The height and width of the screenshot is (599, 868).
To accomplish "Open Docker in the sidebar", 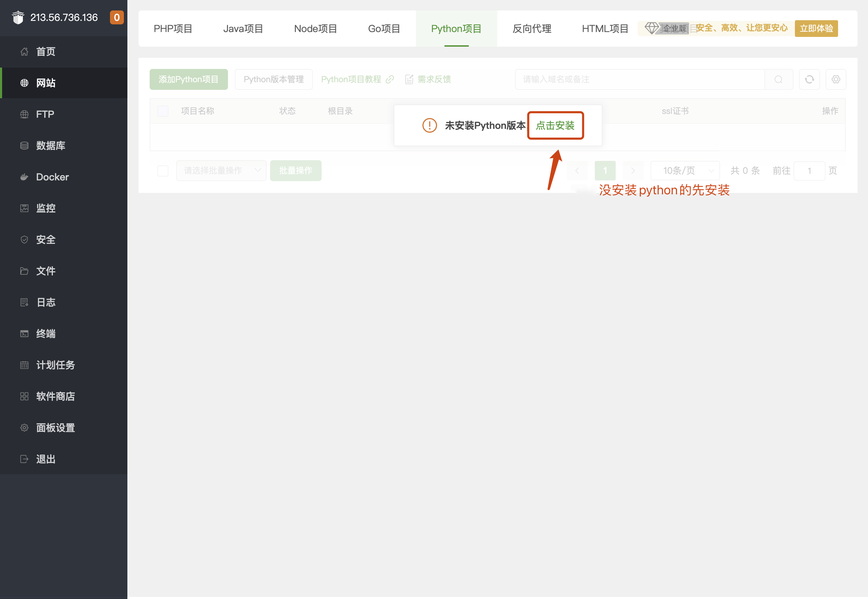I will [64, 177].
